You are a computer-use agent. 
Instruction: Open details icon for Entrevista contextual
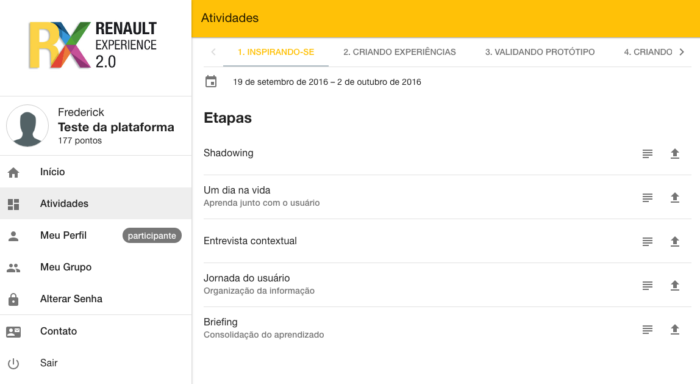coord(647,242)
